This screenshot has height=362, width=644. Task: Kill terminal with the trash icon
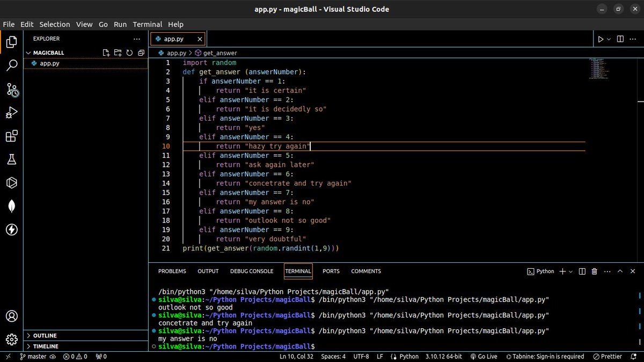pos(594,271)
